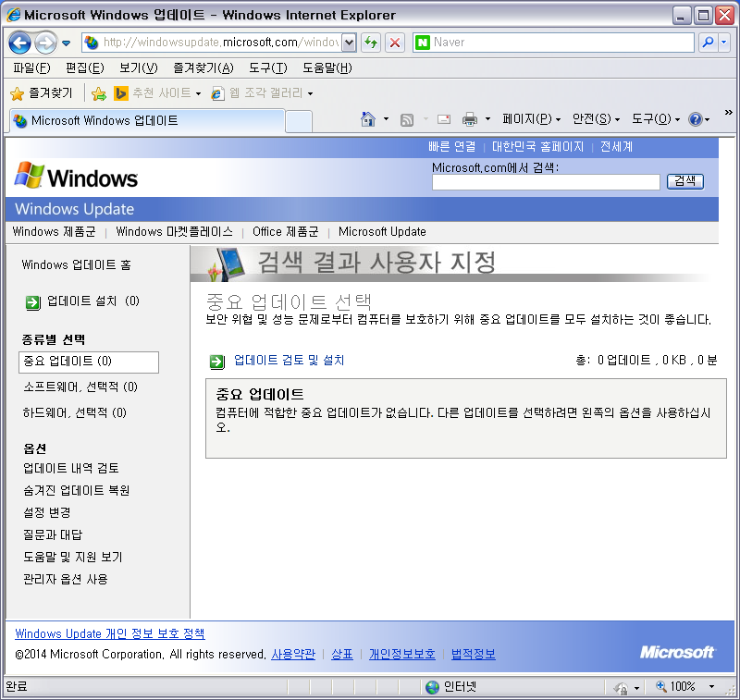Expand the command bar overflow chevron

tap(729, 112)
